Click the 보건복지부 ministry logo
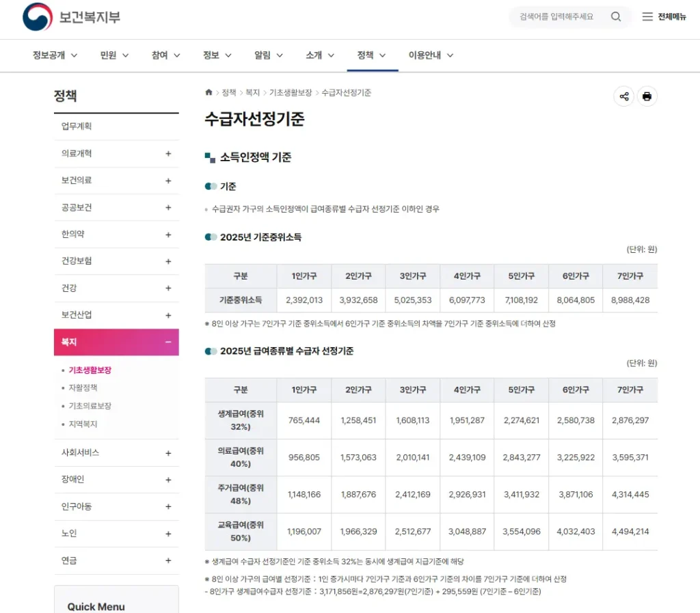This screenshot has height=613, width=700. pos(65,16)
